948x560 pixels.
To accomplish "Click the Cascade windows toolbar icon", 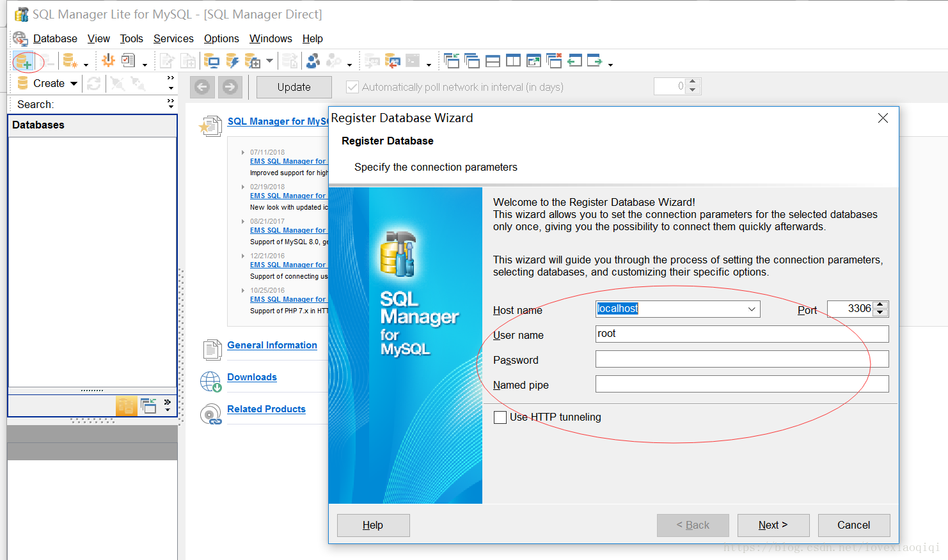I will 472,61.
